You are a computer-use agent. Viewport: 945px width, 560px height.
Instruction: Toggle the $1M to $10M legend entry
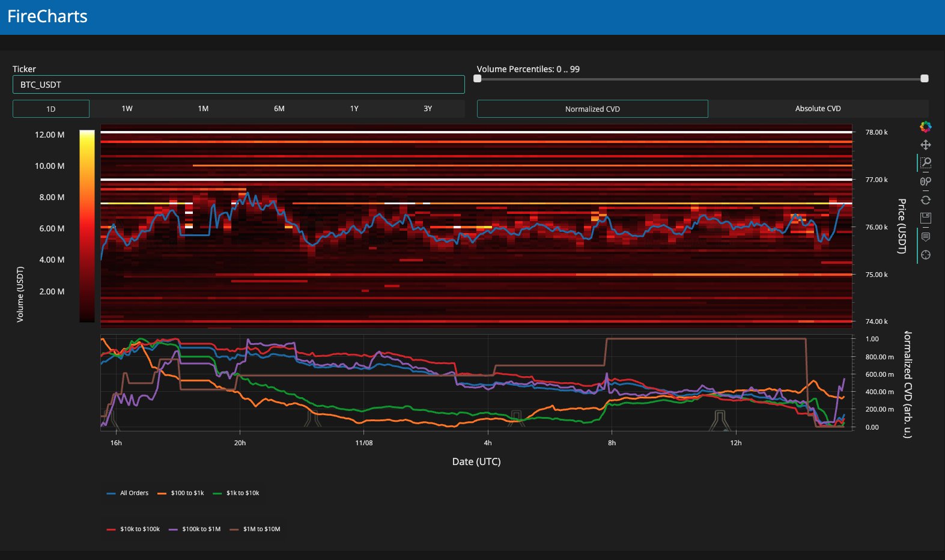click(x=261, y=529)
